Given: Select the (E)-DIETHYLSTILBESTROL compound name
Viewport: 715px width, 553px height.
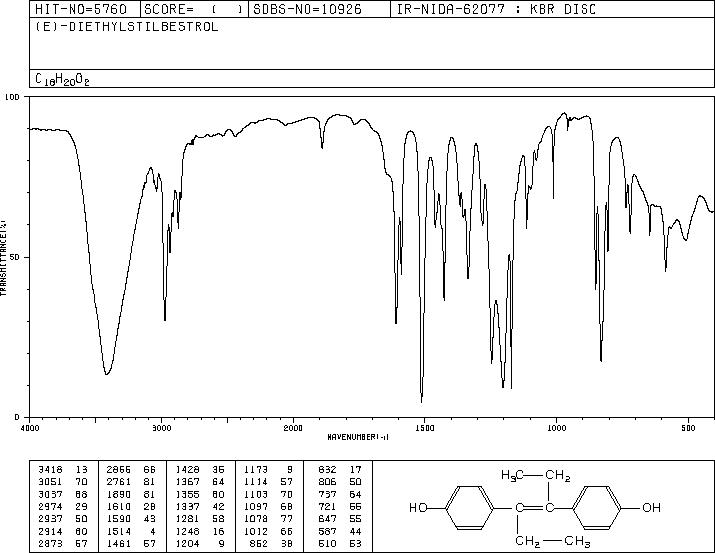Looking at the screenshot, I should pyautogui.click(x=127, y=27).
